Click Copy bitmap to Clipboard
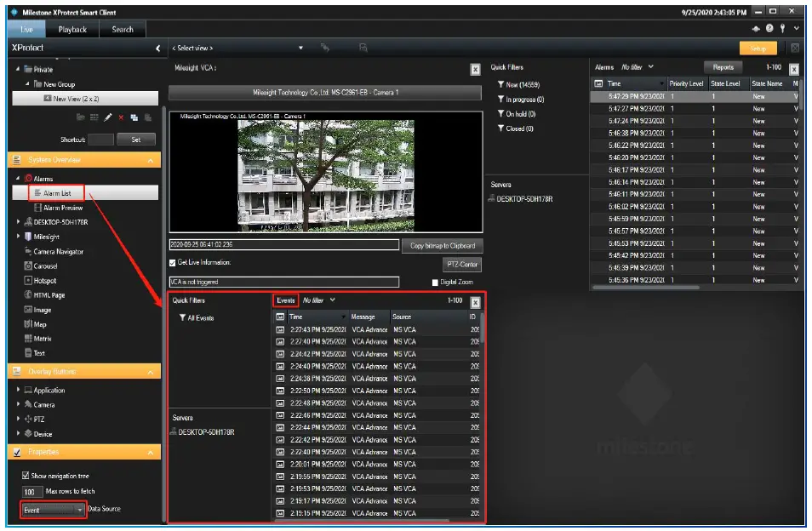Viewport: 812px width, 531px height. [443, 245]
